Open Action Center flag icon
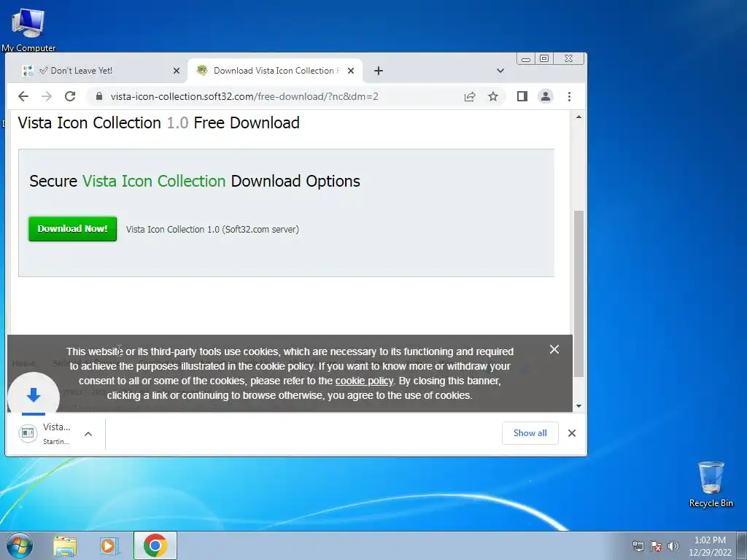Image resolution: width=747 pixels, height=560 pixels. click(656, 546)
